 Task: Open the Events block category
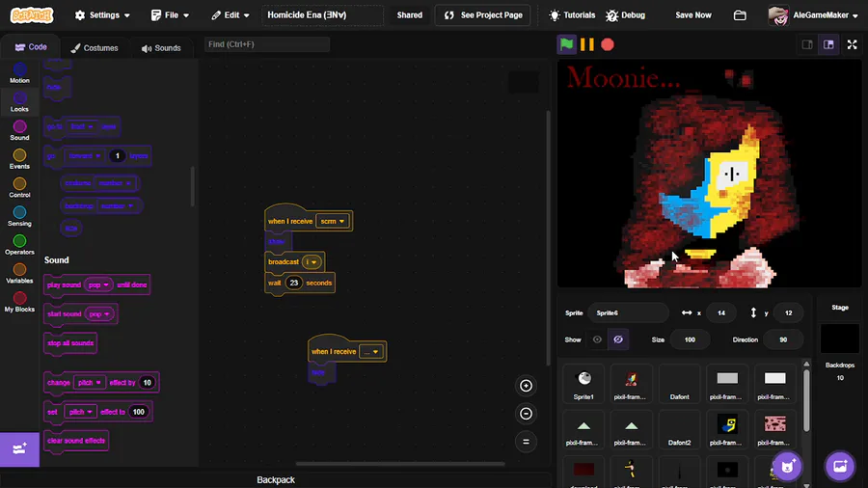tap(19, 159)
